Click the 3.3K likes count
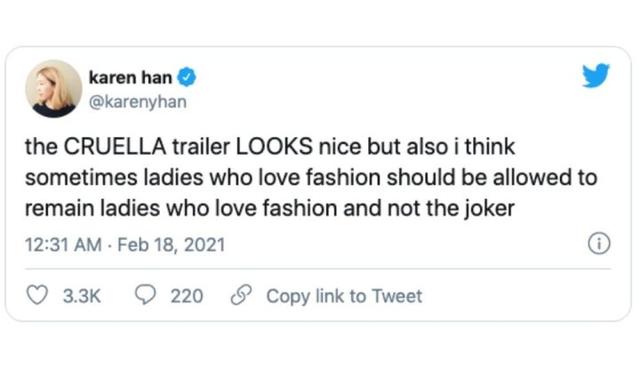 coord(82,296)
